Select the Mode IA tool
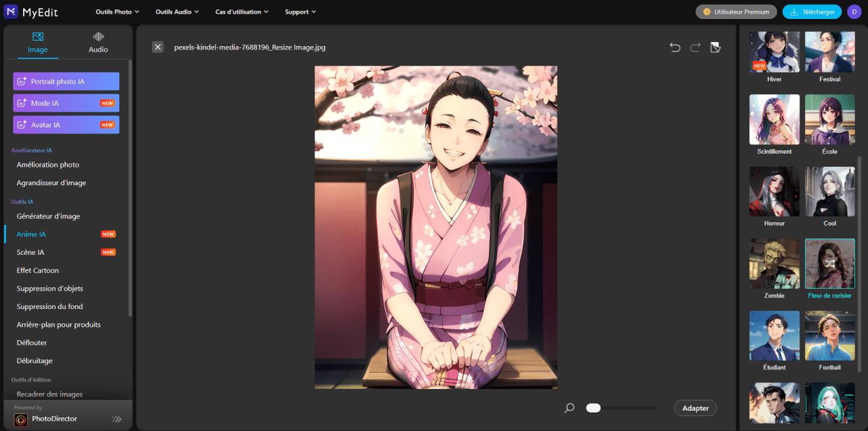Image resolution: width=868 pixels, height=431 pixels. (66, 102)
